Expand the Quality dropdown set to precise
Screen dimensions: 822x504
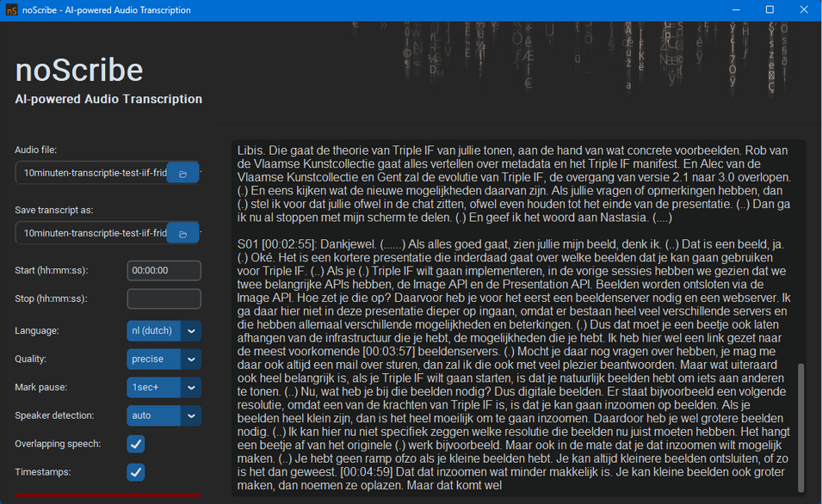[191, 359]
